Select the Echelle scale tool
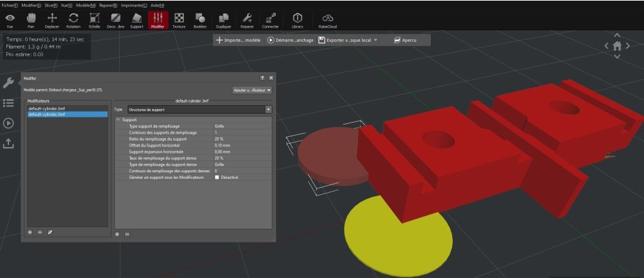This screenshot has width=644, height=278. coord(95,21)
